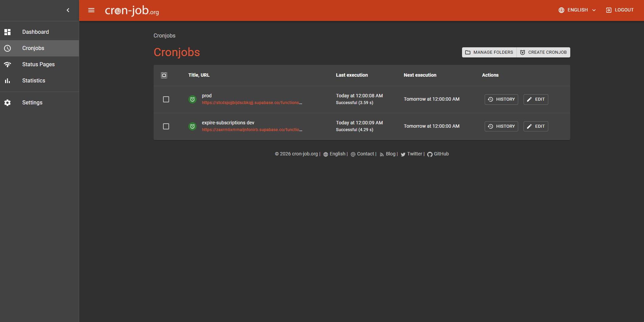Click the Status Pages signal icon
The width and height of the screenshot is (644, 322).
7,65
